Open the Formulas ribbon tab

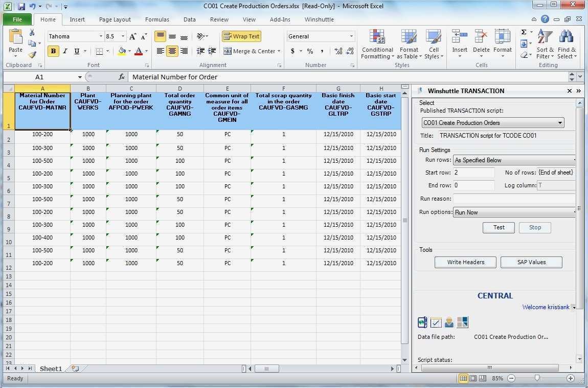click(156, 19)
